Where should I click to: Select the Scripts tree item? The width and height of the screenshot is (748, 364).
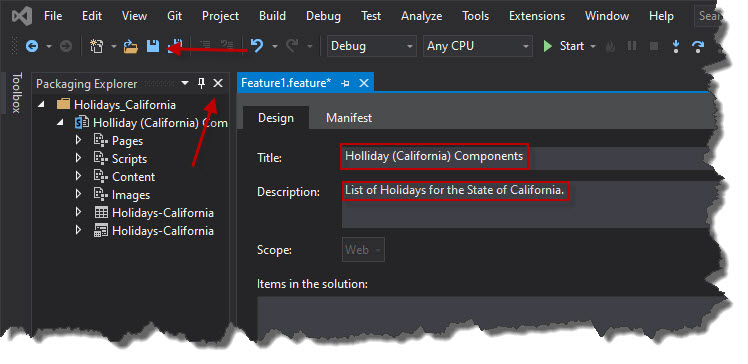pyautogui.click(x=129, y=159)
